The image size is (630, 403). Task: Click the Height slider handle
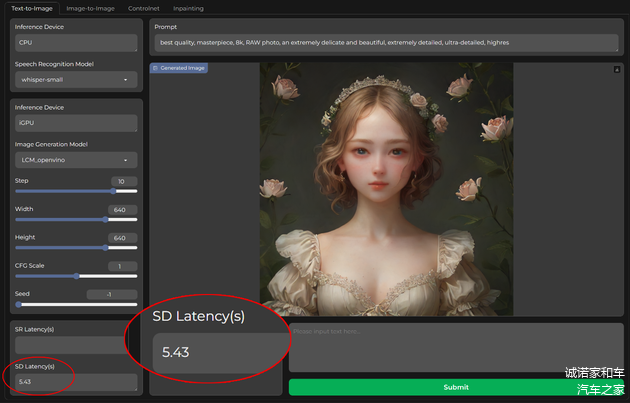click(107, 247)
